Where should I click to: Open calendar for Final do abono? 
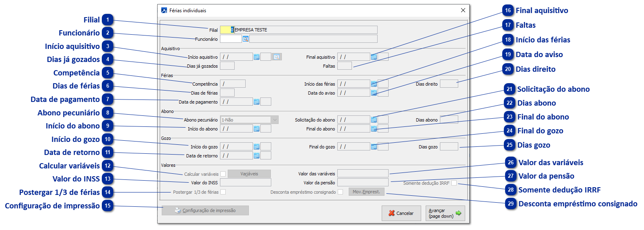click(374, 129)
